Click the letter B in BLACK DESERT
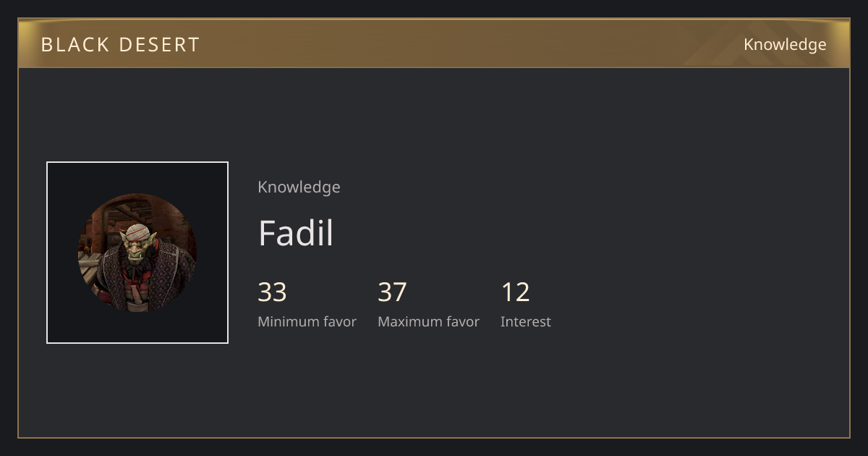 [46, 45]
